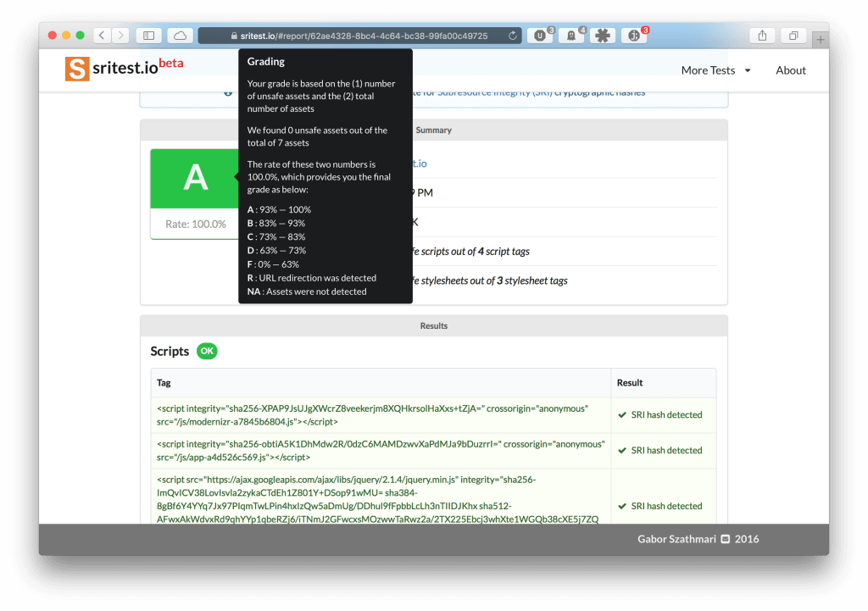Viewport: 868px width, 611px height.
Task: Click the 'F : 0% — 63%' grade line
Action: pyautogui.click(x=273, y=264)
